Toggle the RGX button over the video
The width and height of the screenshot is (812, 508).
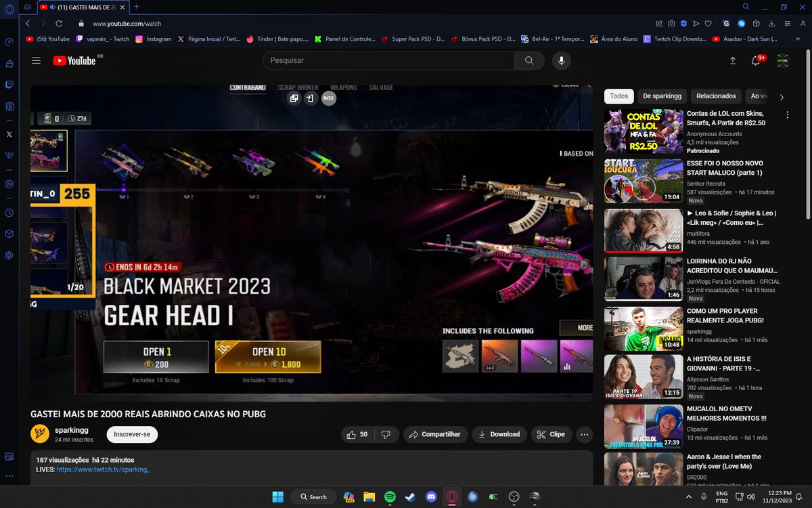point(328,99)
